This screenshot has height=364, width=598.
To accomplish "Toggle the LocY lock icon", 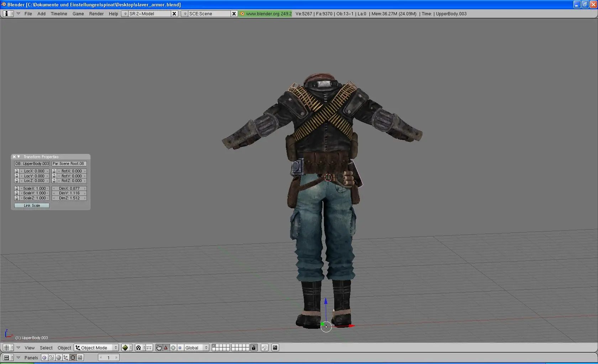I will 17,176.
